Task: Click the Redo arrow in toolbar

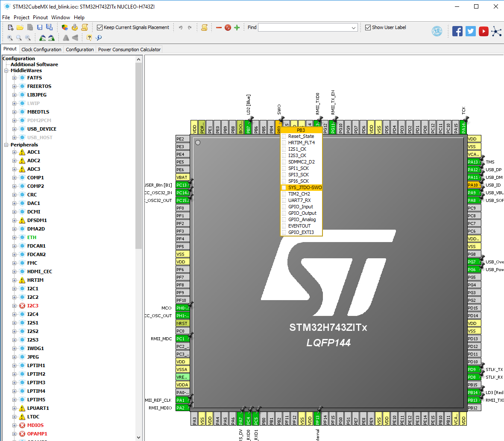Action: pos(190,28)
